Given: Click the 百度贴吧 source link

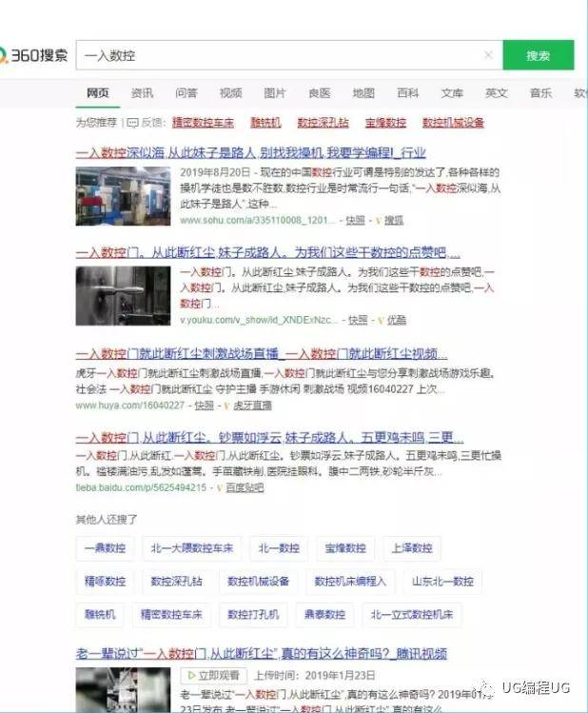Looking at the screenshot, I should pyautogui.click(x=245, y=488).
